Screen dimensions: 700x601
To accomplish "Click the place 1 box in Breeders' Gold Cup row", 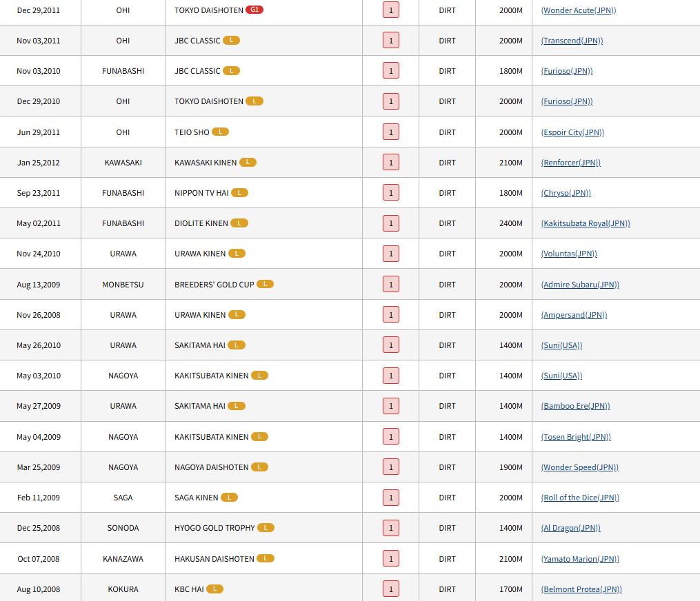I will (391, 284).
